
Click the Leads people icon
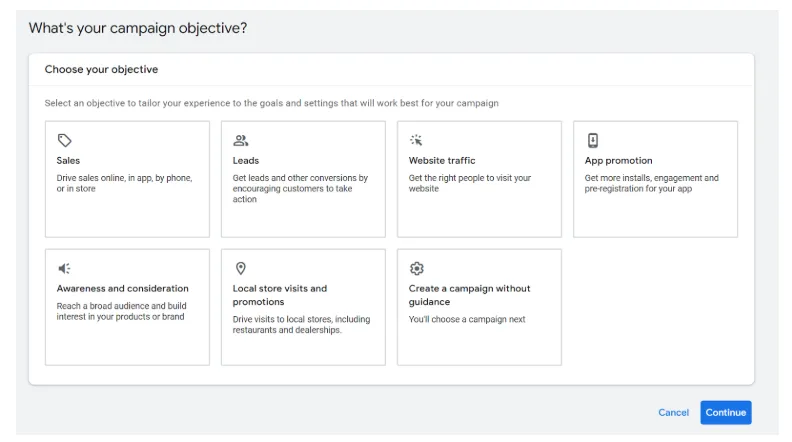pos(240,140)
